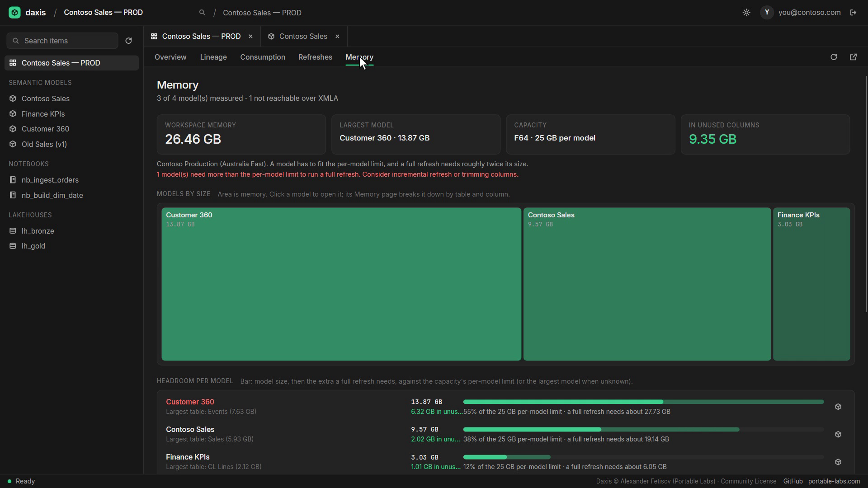Click the red full refresh warning text
Screen dimensions: 868x488
[338, 174]
